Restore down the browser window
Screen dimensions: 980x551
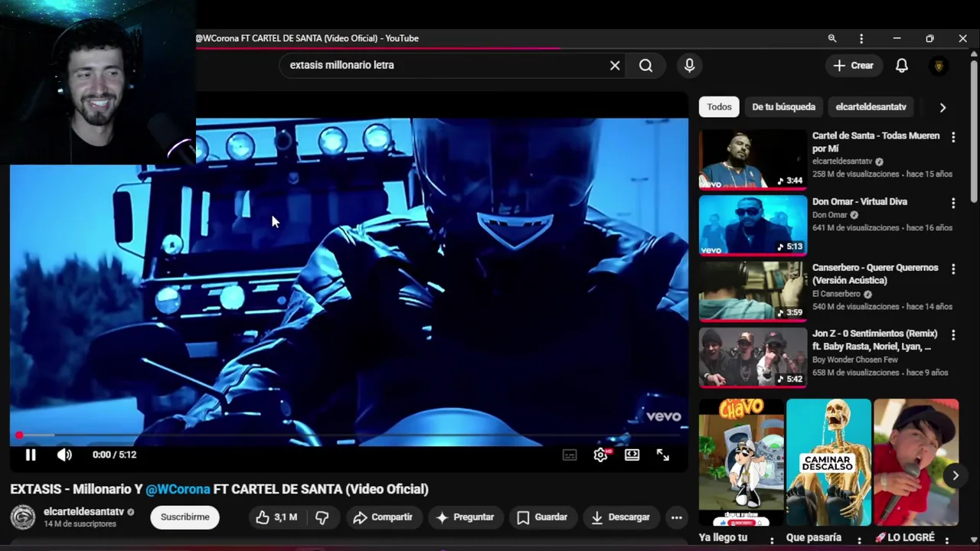tap(929, 38)
